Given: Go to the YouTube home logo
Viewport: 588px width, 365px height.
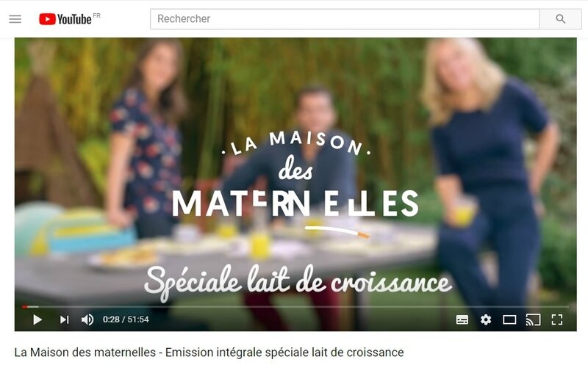Looking at the screenshot, I should pyautogui.click(x=65, y=19).
